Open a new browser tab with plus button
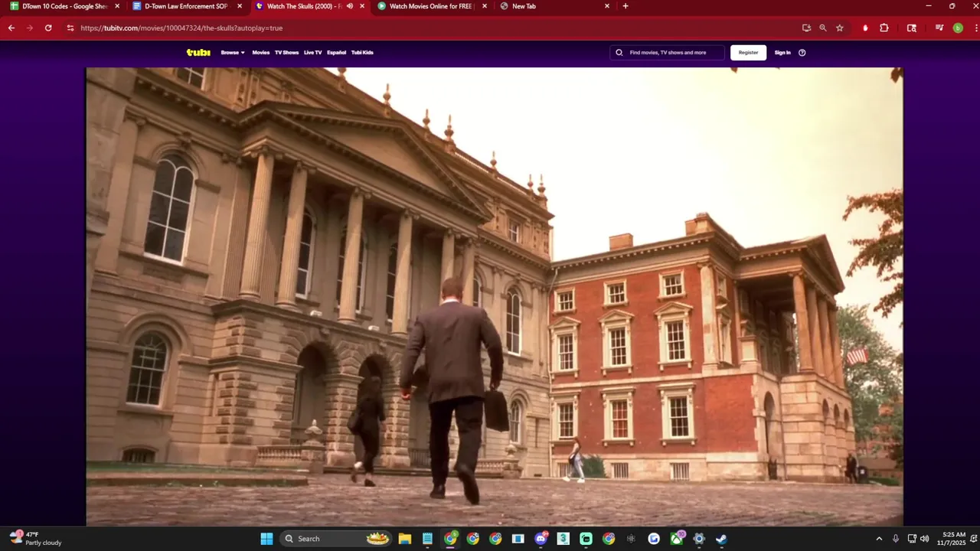Screen dimensions: 980x551 click(626, 6)
